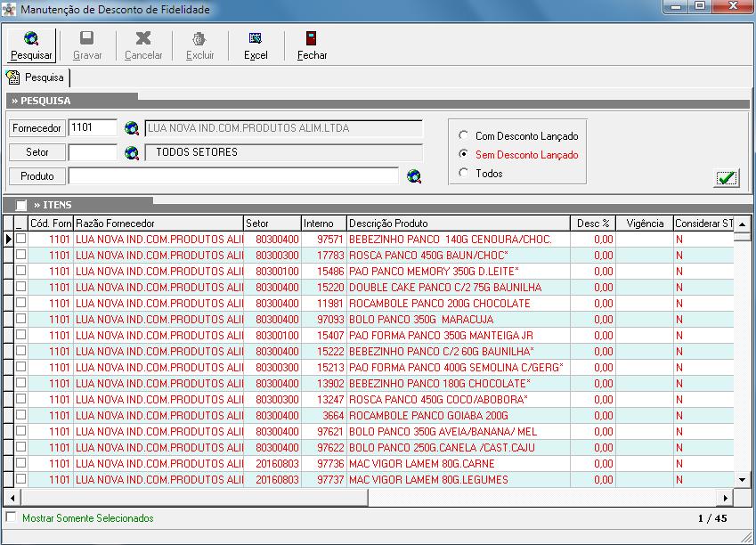Click the Pesquisar toolbar icon
Screen dimensions: 756x545
(31, 38)
